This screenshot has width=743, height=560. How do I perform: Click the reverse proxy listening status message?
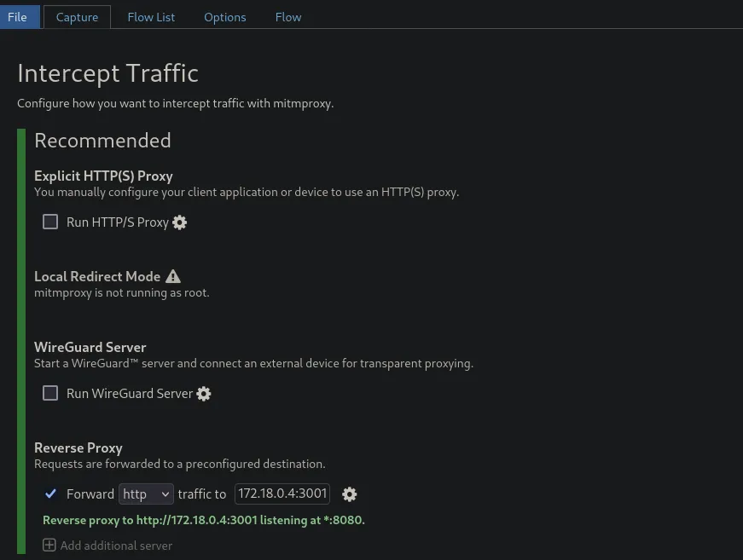click(203, 520)
